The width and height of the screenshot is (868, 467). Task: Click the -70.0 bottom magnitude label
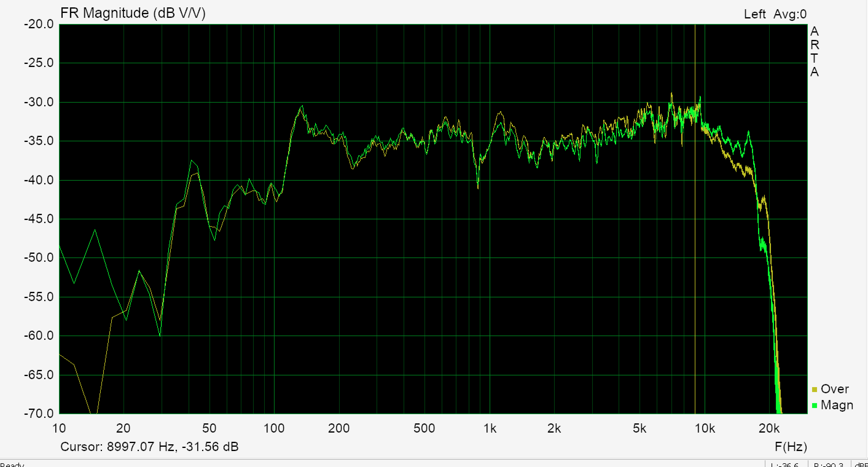click(x=39, y=414)
